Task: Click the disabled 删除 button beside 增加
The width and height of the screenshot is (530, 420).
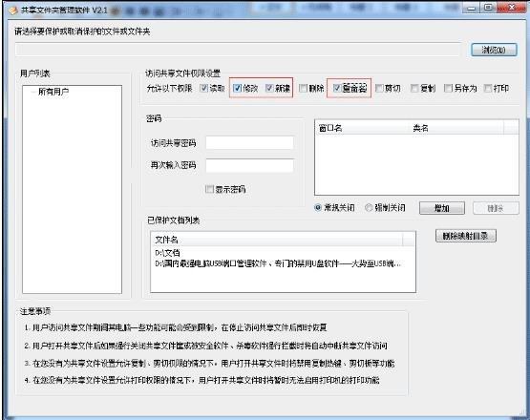Action: [x=496, y=208]
